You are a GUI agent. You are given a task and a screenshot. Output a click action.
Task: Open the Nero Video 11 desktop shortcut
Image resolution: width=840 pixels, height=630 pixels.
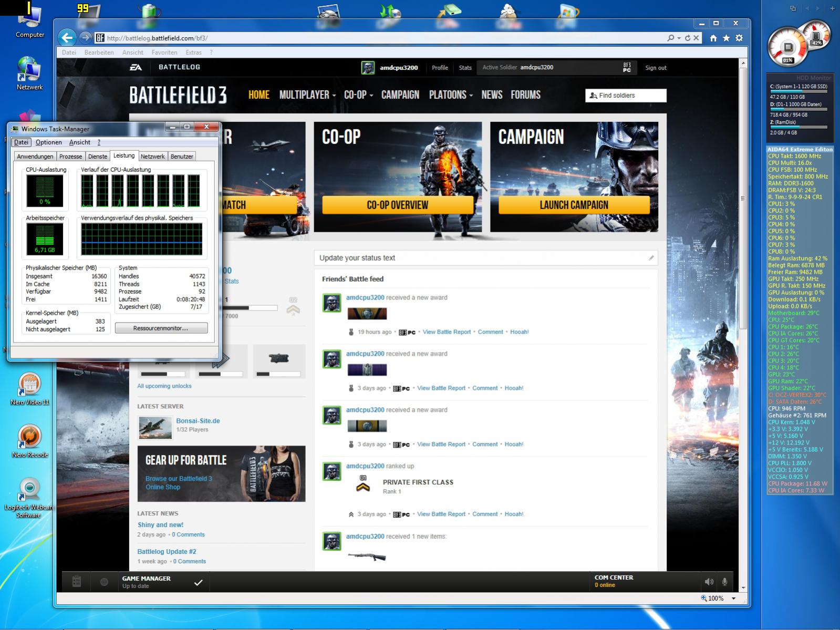tap(30, 389)
